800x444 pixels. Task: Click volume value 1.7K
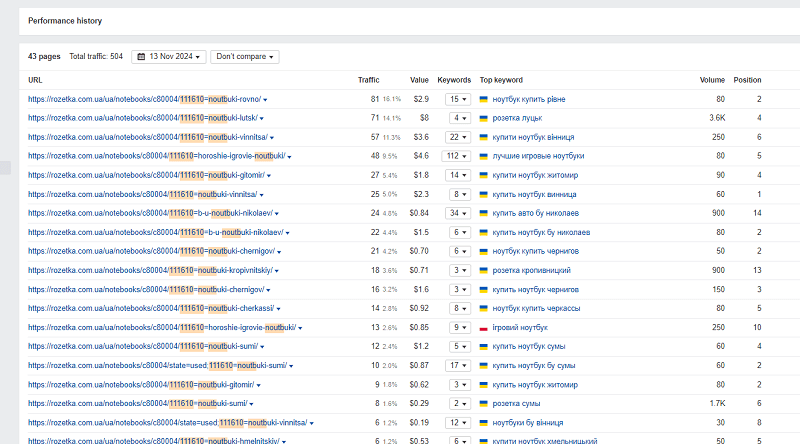point(717,404)
